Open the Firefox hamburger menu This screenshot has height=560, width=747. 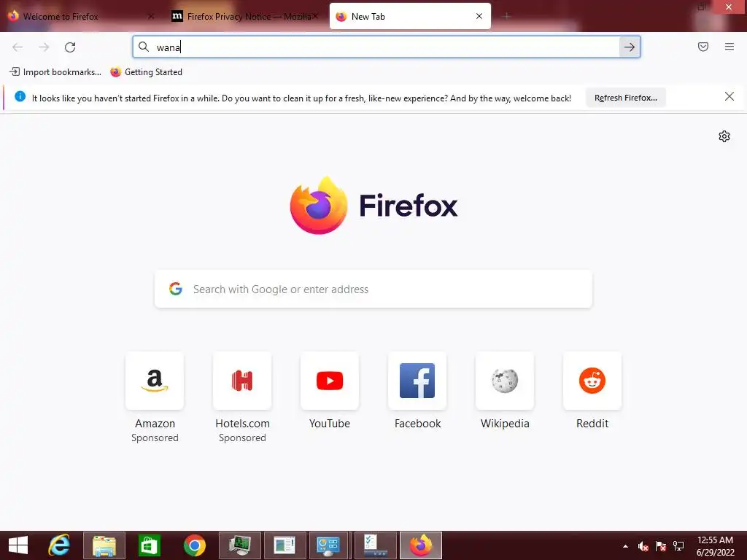[729, 47]
